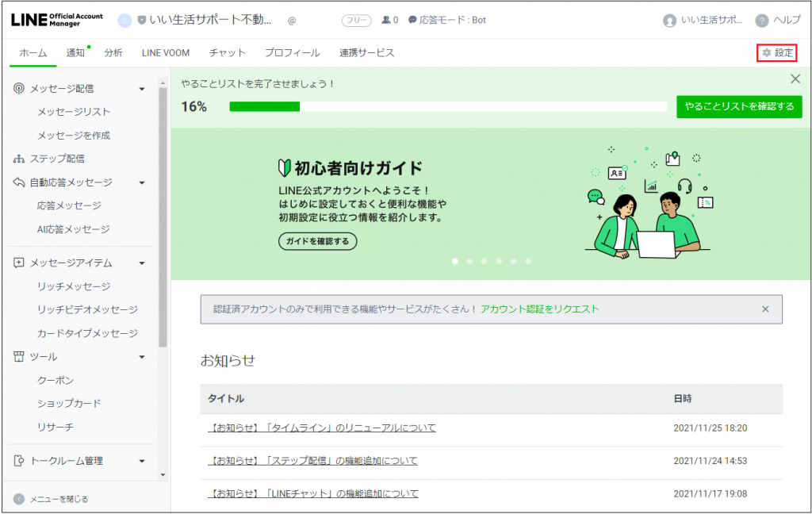Collapse the メッセージ配信 section arrow
Viewport: 812px width, 514px height.
click(x=142, y=89)
